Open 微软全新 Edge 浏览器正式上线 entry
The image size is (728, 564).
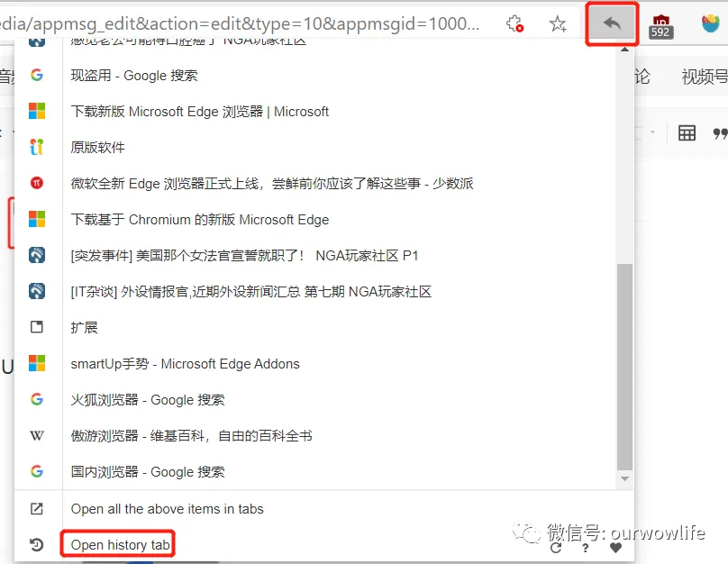click(272, 184)
